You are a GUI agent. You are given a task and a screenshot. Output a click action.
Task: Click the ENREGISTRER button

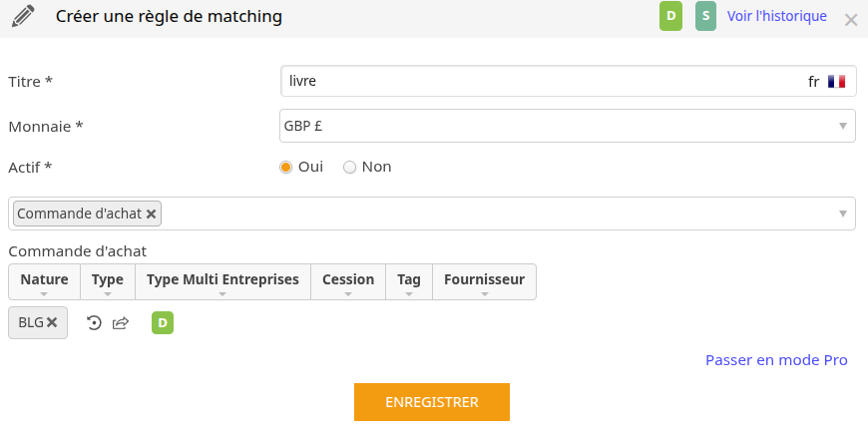coord(432,402)
